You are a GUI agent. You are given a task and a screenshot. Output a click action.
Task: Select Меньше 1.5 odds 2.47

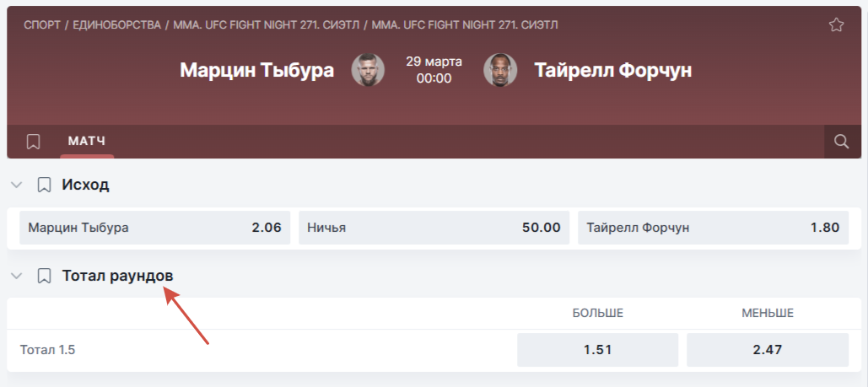(768, 349)
